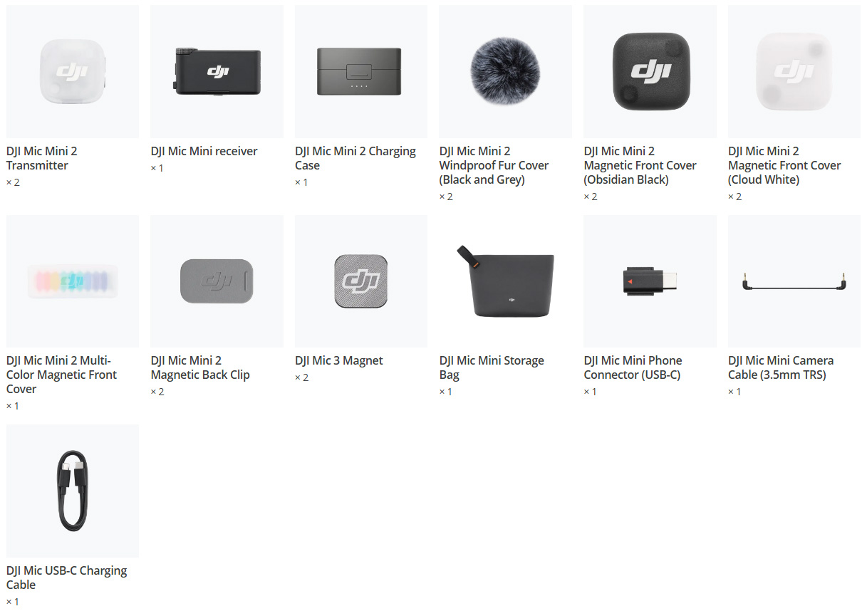Select the Storage Bag product image
Viewport: 867px width, 616px height.
505,281
